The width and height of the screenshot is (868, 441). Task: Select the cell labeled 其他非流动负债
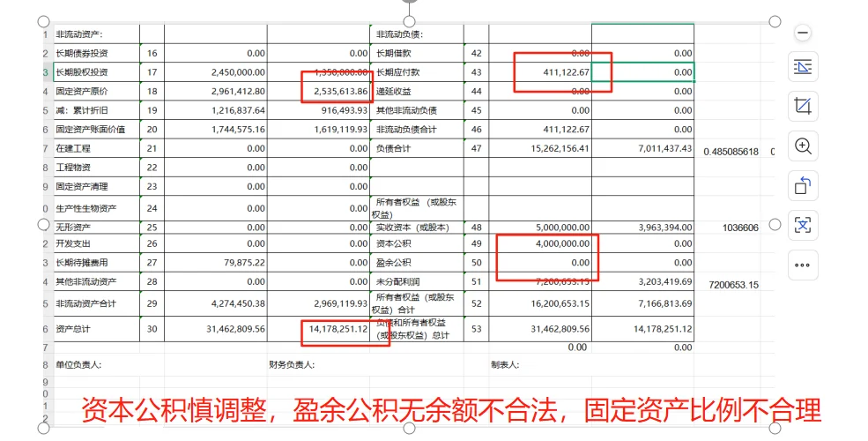tap(417, 110)
